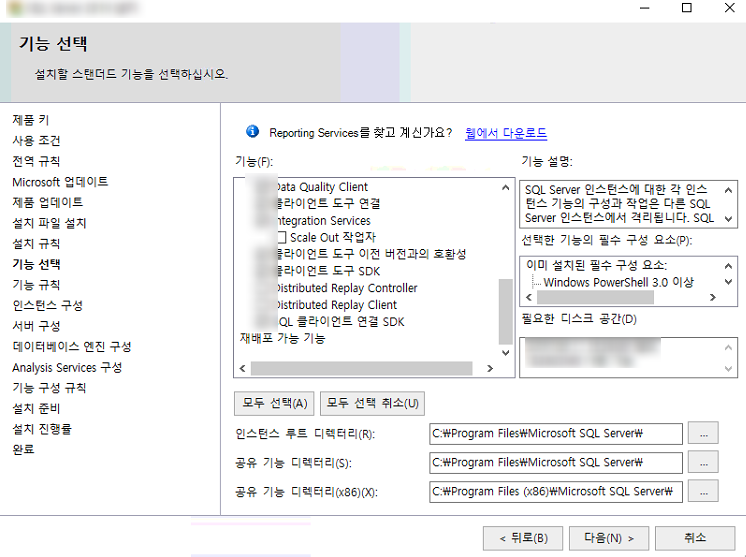Image resolution: width=746 pixels, height=557 pixels.
Task: Browse for 인스턴스 루트 디렉터리 folder
Action: [703, 433]
